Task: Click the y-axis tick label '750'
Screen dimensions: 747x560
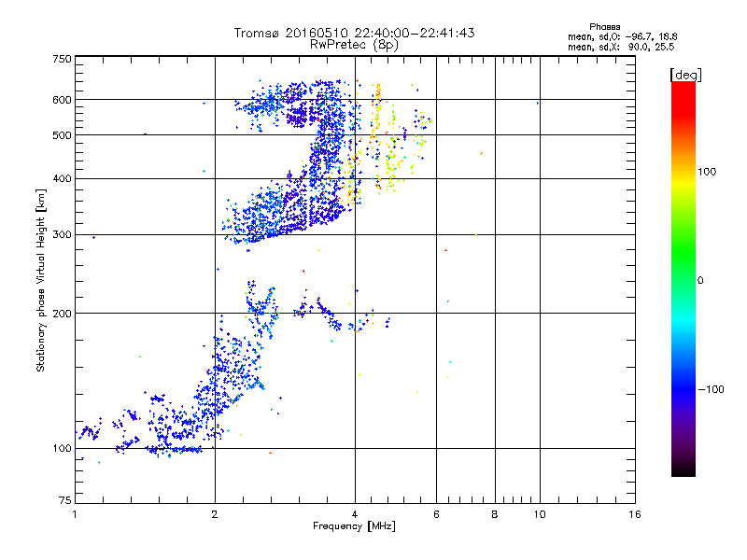Action: click(62, 59)
